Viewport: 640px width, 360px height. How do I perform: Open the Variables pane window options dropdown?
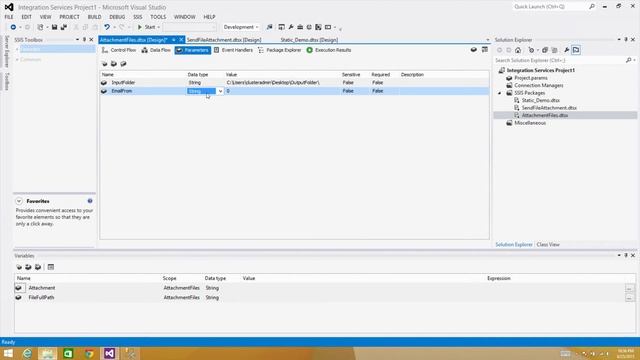[619, 256]
